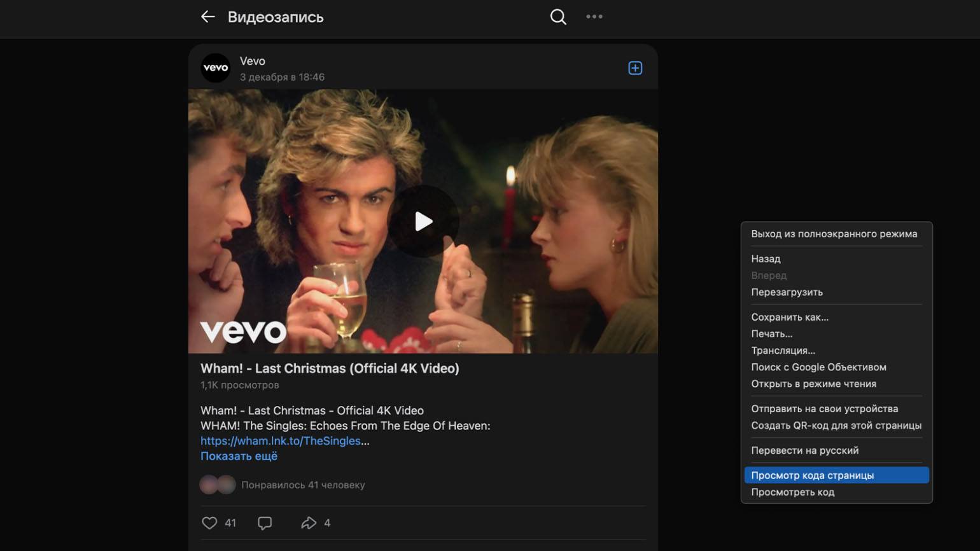The height and width of the screenshot is (551, 980).
Task: Select Сохранить как... menu option
Action: [x=789, y=317]
